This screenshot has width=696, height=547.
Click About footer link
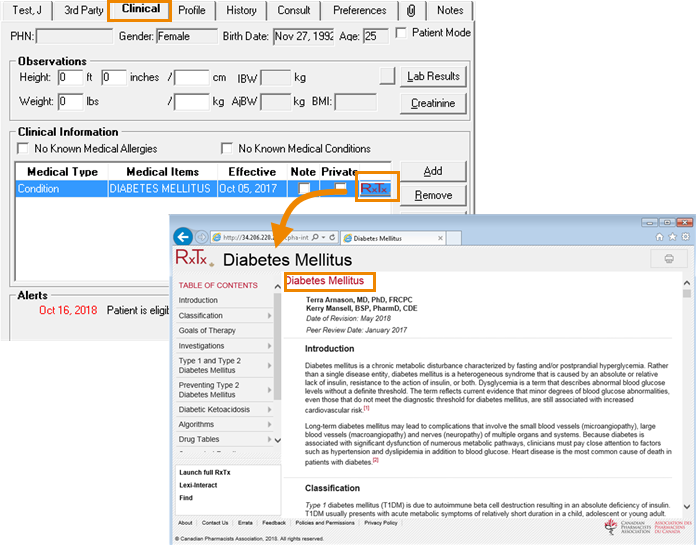pos(185,523)
